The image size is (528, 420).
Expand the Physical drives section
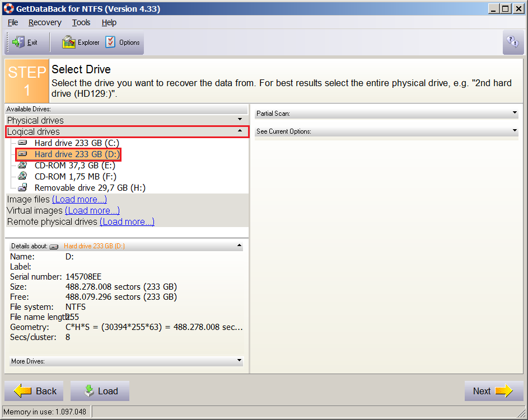tap(240, 119)
